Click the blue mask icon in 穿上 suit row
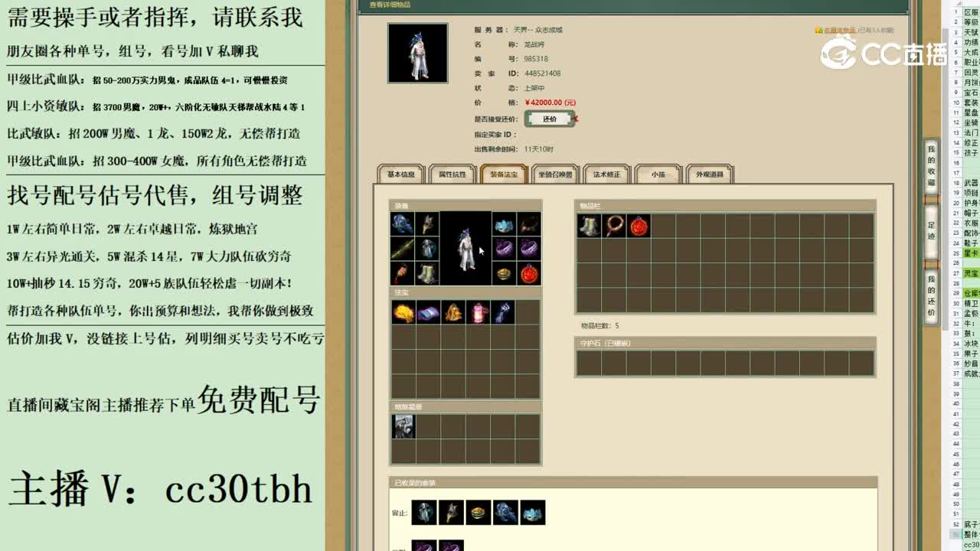 click(534, 513)
